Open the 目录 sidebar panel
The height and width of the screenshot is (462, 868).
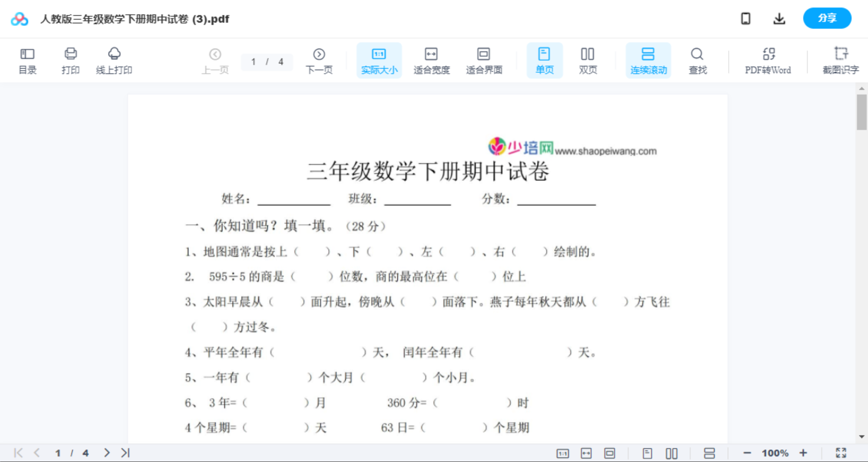[27, 60]
